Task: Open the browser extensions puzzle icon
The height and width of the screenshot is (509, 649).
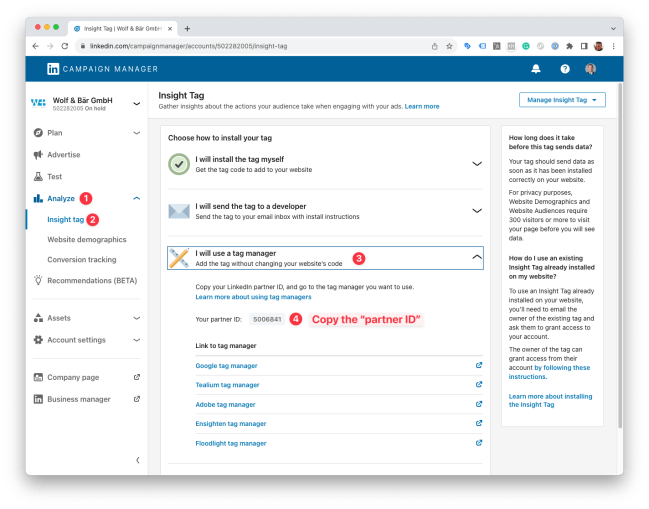Action: coord(570,46)
